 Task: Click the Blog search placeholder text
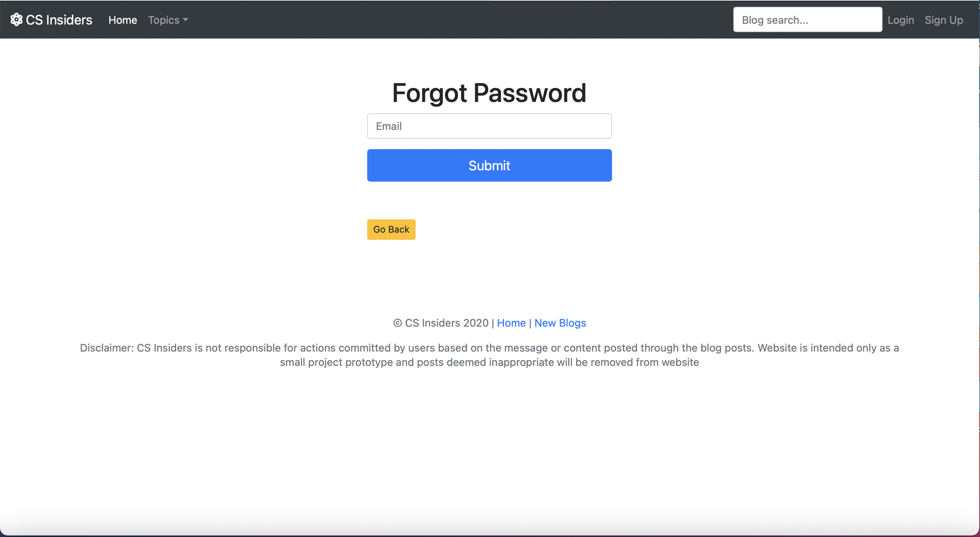coord(775,20)
